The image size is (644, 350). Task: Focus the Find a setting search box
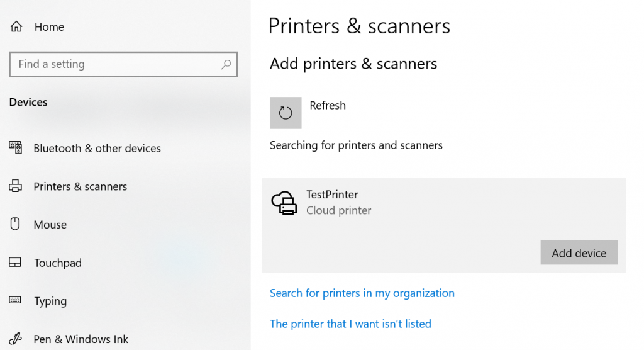(123, 64)
